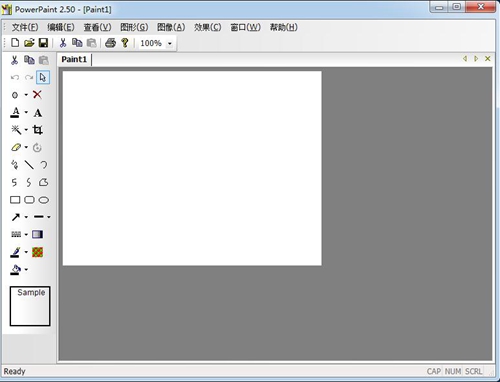Select the text tool letter A
The width and height of the screenshot is (500, 382).
[x=38, y=113]
